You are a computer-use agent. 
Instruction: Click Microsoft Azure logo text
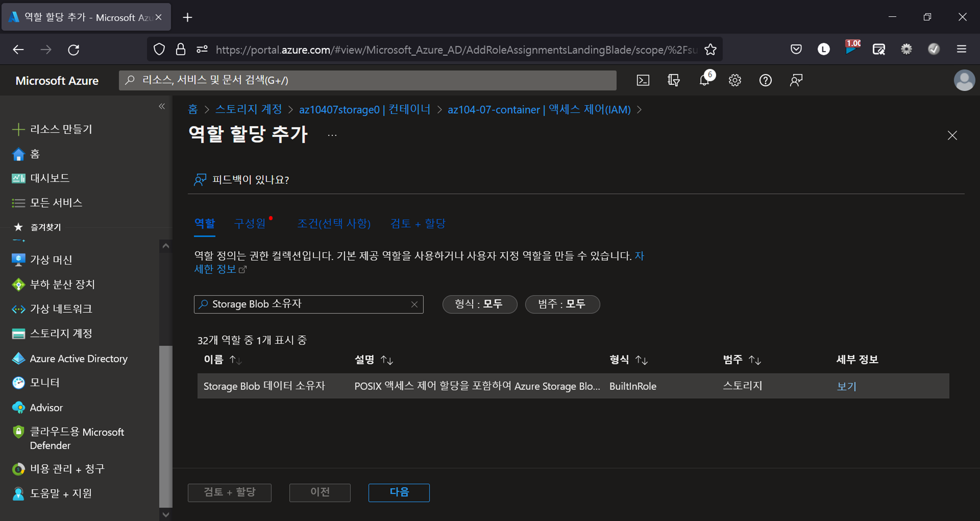tap(57, 80)
